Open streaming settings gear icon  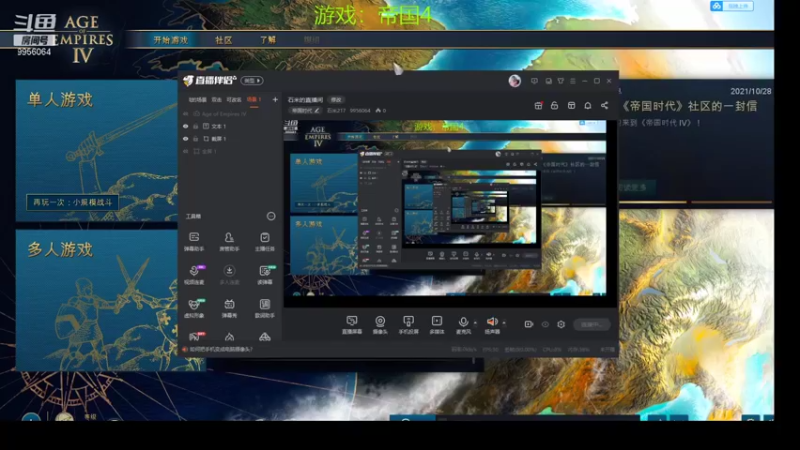tap(561, 324)
